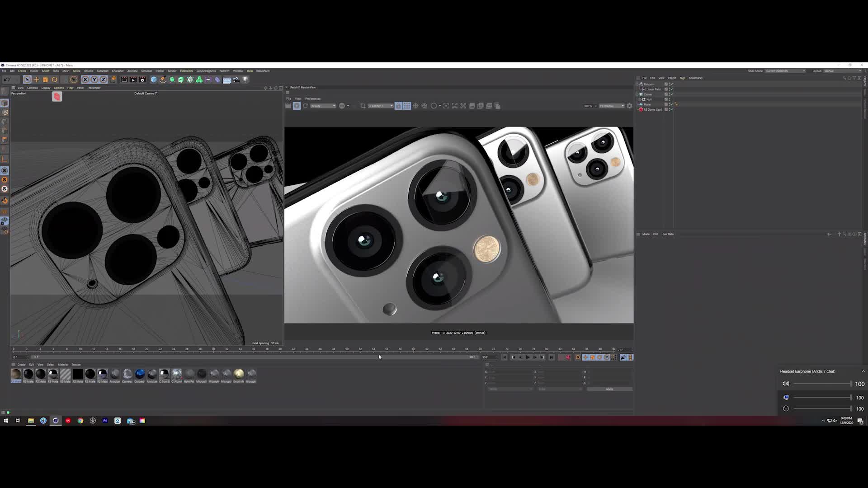Open the MoGraph menu

[103, 71]
